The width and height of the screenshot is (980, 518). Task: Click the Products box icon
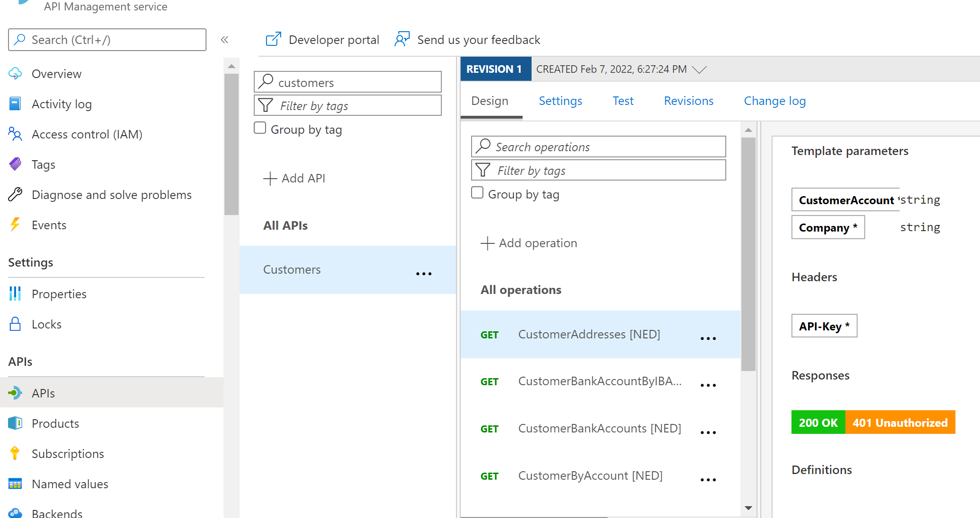pyautogui.click(x=15, y=423)
